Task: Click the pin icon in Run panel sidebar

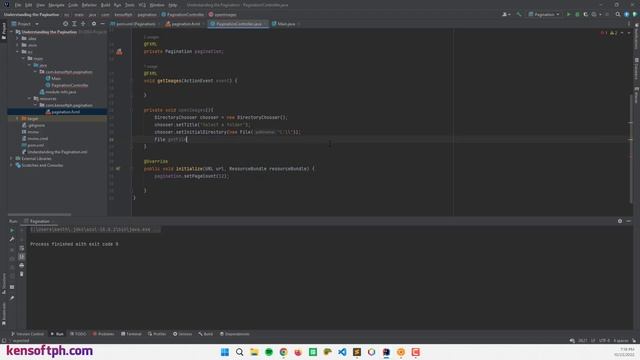Action: click(12, 298)
